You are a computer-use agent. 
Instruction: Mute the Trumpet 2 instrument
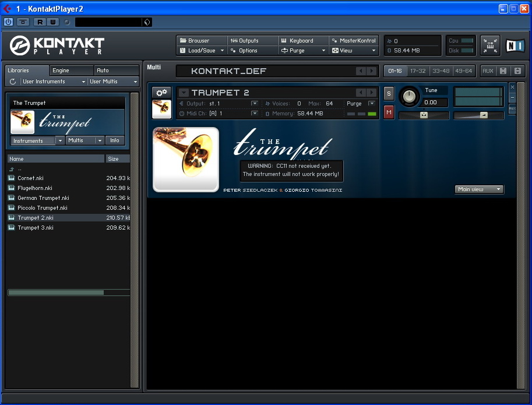point(389,112)
